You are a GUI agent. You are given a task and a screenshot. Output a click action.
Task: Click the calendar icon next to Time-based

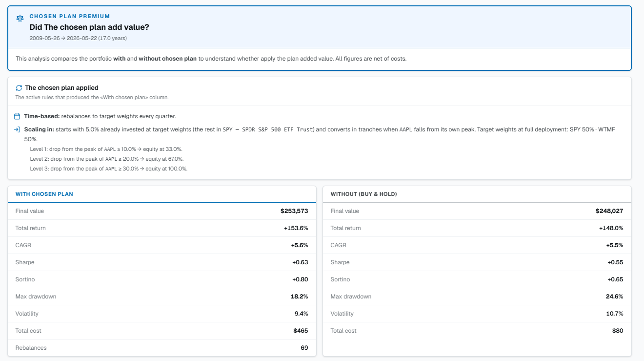[17, 116]
